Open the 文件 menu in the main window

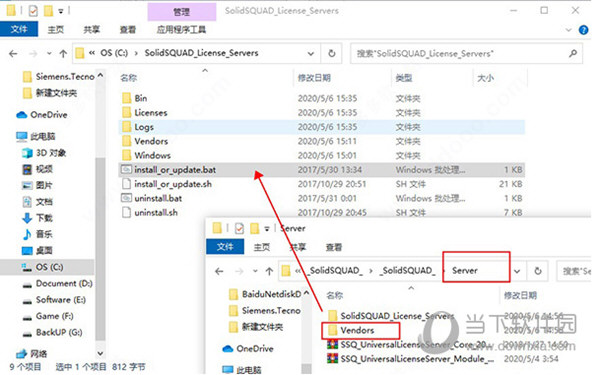click(x=19, y=29)
